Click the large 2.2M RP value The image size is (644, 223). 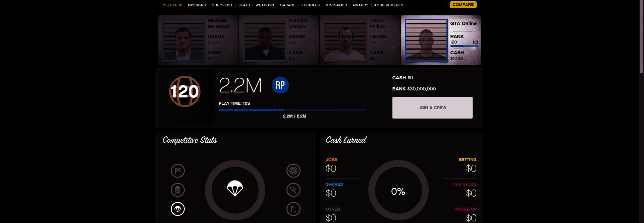[240, 85]
